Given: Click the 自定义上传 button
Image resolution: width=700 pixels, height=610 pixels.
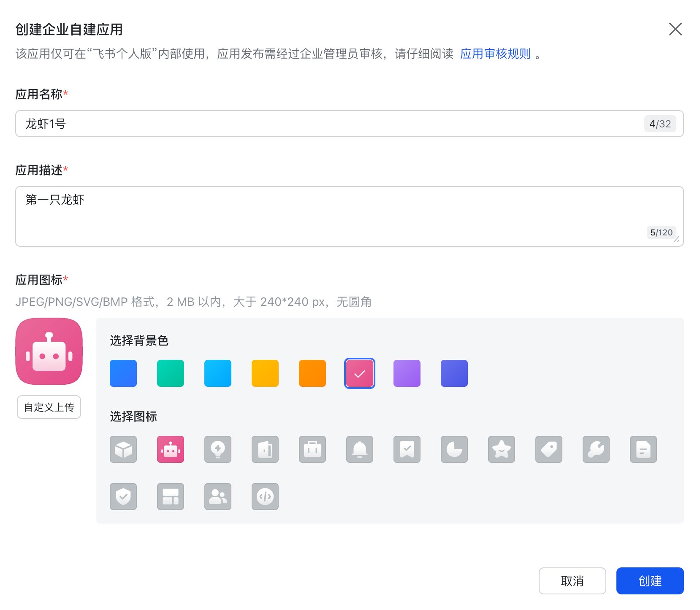Looking at the screenshot, I should click(x=49, y=407).
